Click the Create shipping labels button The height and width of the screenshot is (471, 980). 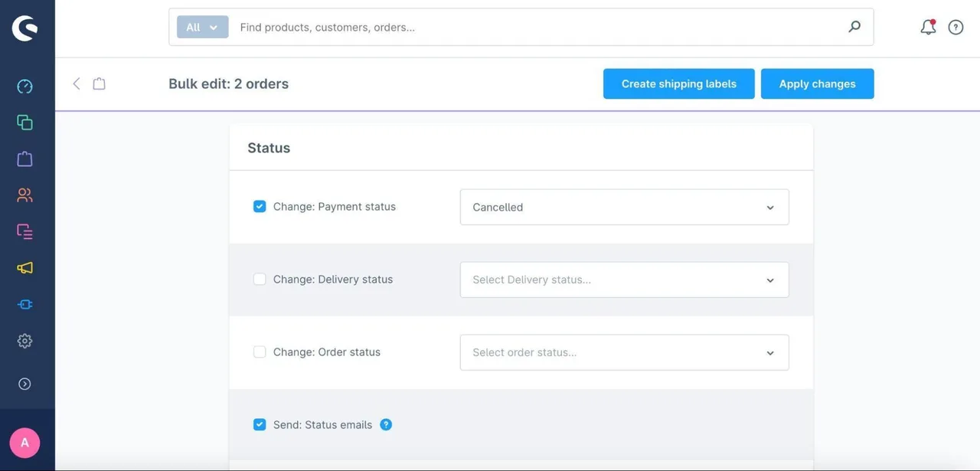(678, 84)
